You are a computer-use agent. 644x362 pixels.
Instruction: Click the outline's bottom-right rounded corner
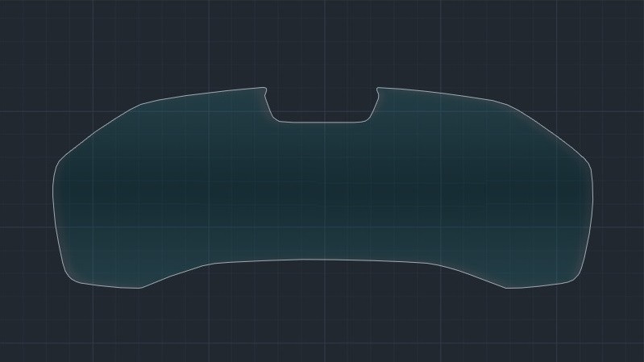coord(575,278)
